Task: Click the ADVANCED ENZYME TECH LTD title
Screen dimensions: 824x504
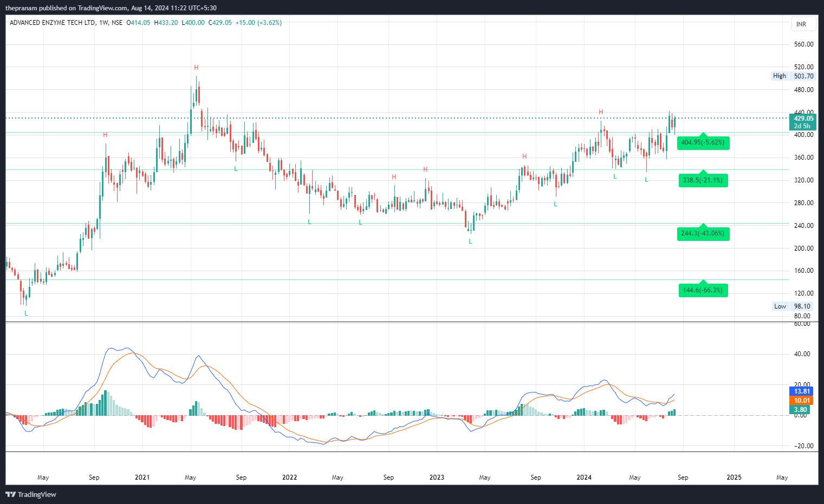Action: 53,23
